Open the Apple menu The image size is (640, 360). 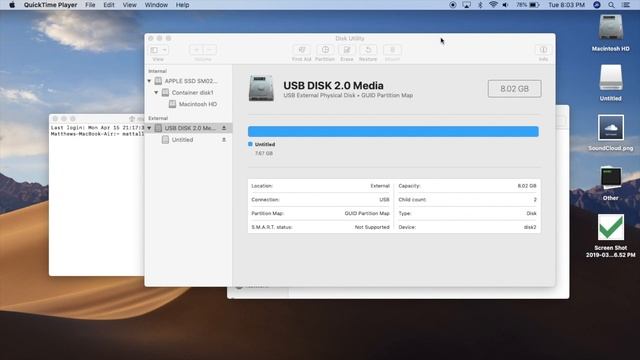pyautogui.click(x=12, y=5)
